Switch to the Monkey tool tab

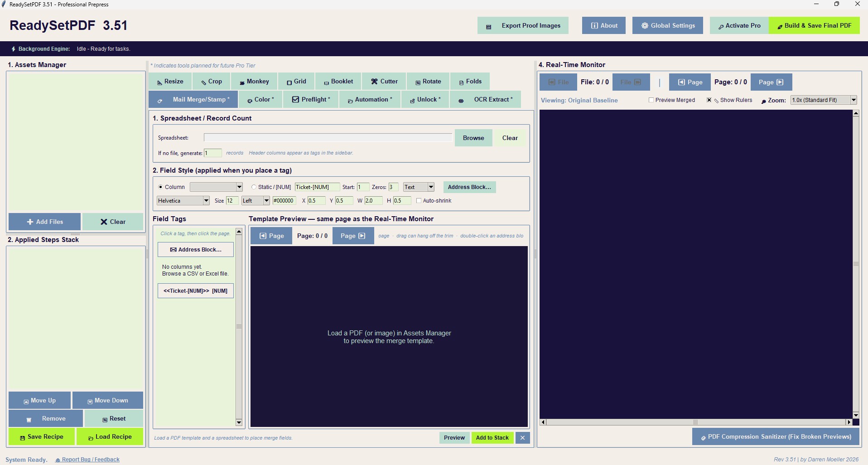tap(254, 82)
